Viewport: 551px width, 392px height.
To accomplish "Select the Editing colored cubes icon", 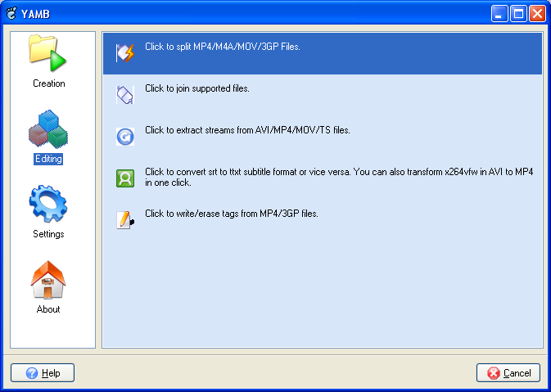I will (x=47, y=129).
